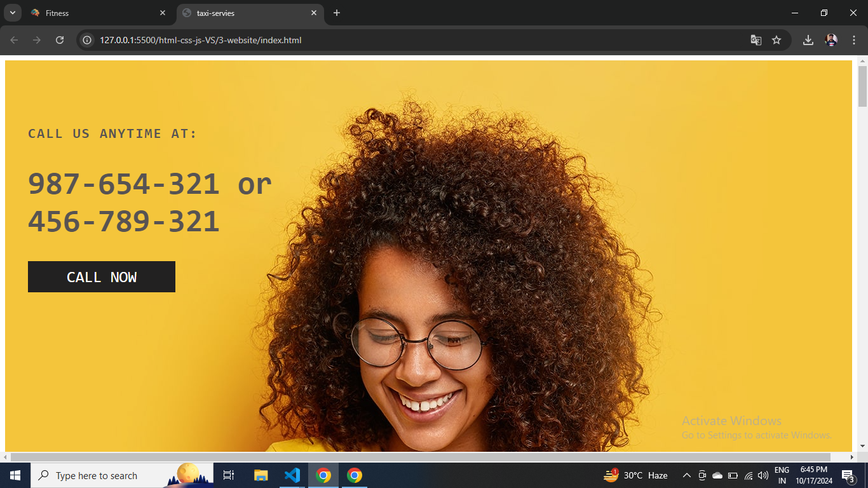Image resolution: width=868 pixels, height=488 pixels.
Task: Click the scroll down arrow
Action: pos(862,446)
